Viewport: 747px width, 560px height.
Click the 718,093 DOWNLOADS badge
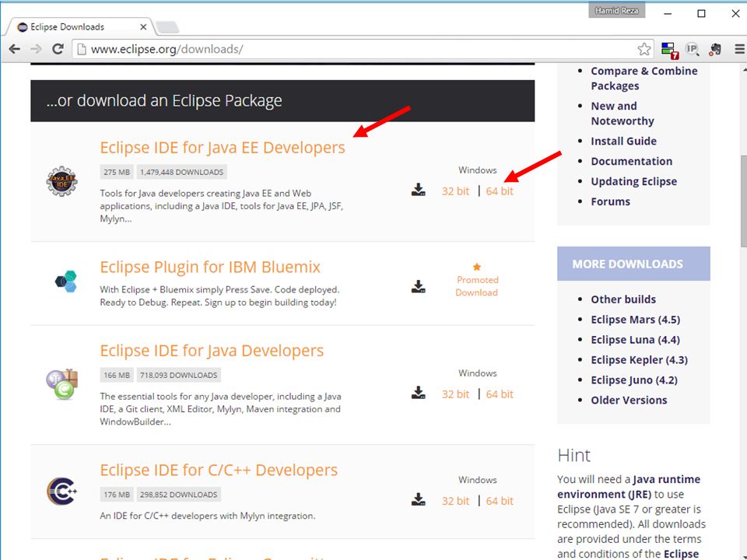click(179, 375)
